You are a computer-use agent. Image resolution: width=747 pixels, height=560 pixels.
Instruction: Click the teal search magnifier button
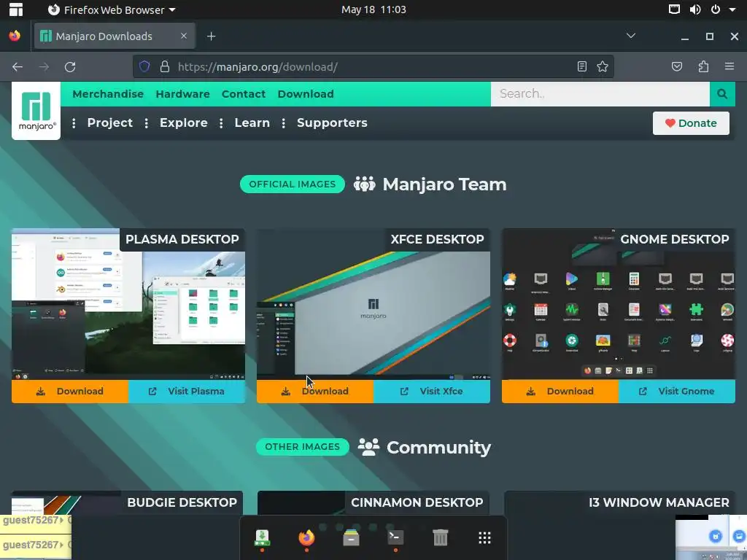[x=722, y=94]
